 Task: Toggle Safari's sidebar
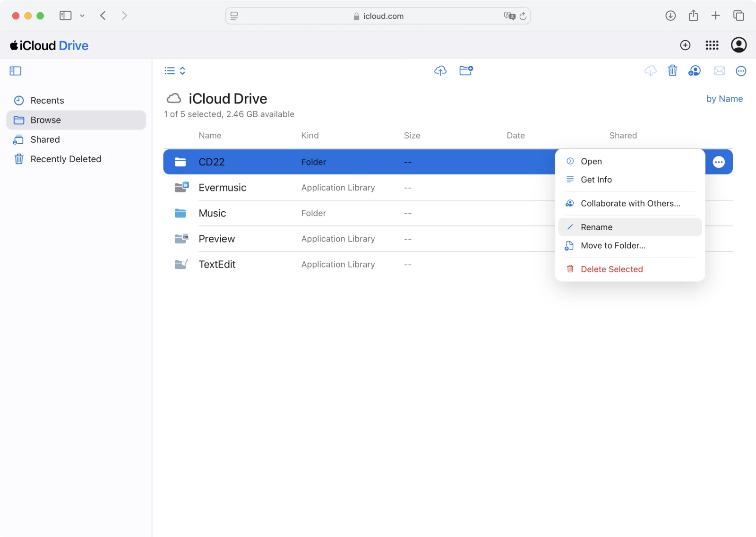click(65, 15)
